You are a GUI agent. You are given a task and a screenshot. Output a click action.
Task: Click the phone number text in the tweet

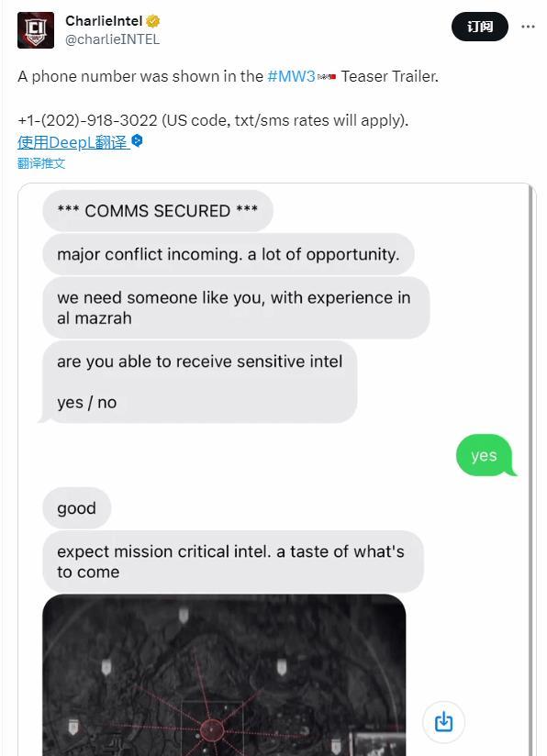[x=87, y=120]
